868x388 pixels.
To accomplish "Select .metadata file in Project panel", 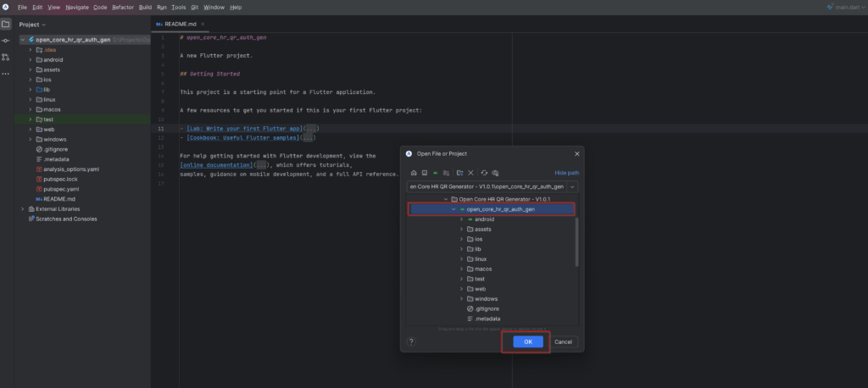I will pyautogui.click(x=56, y=159).
